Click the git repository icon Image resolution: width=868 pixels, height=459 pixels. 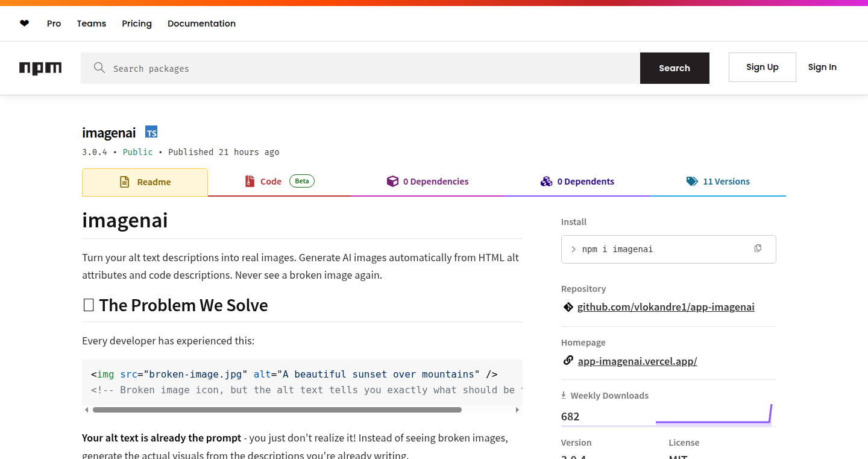[568, 307]
